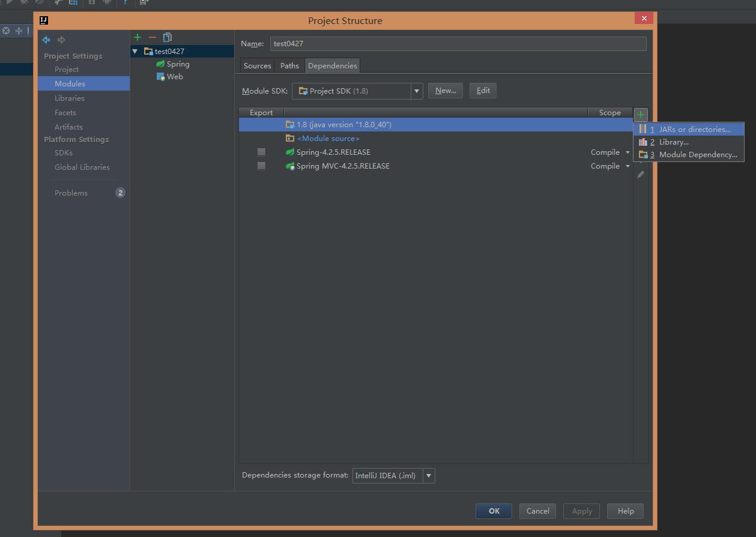Click the collapse-all icon in background window
The width and height of the screenshot is (756, 537).
click(x=19, y=31)
